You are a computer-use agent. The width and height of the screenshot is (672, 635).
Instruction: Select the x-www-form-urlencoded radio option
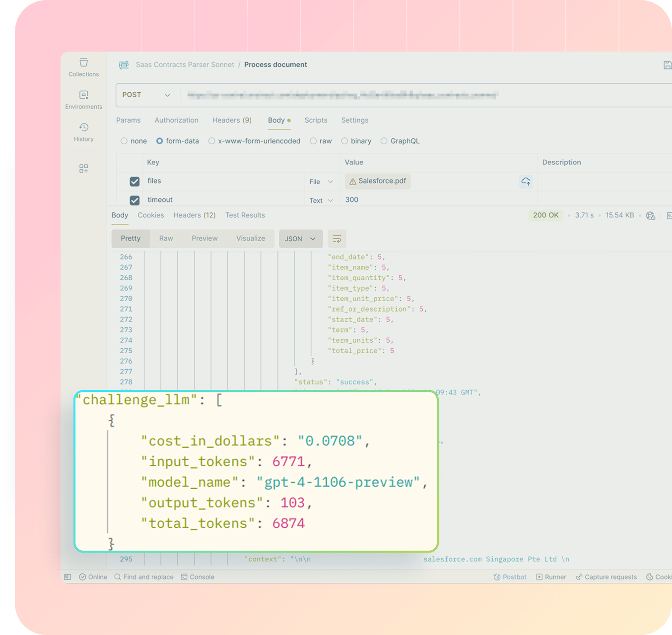pyautogui.click(x=212, y=141)
